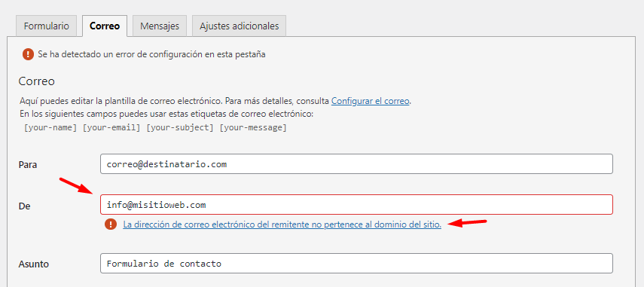644x287 pixels.
Task: Open the Mensajes tab
Action: coord(160,26)
